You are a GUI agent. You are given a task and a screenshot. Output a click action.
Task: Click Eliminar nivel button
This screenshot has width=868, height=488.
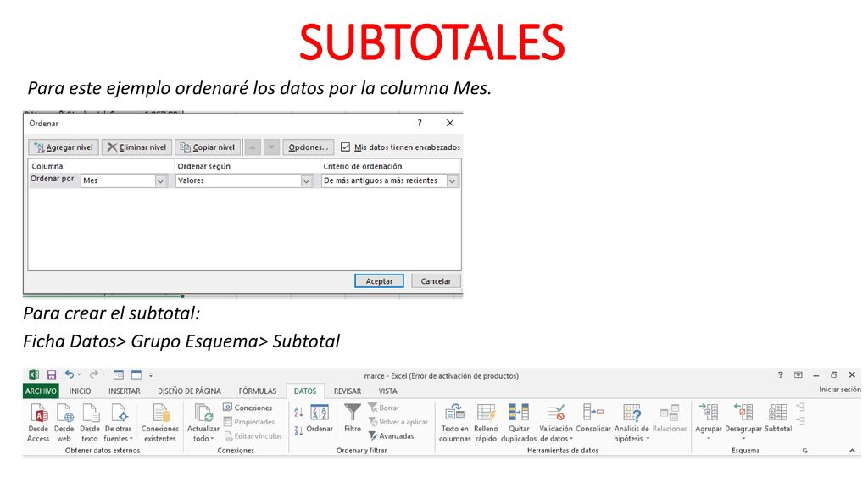(136, 147)
